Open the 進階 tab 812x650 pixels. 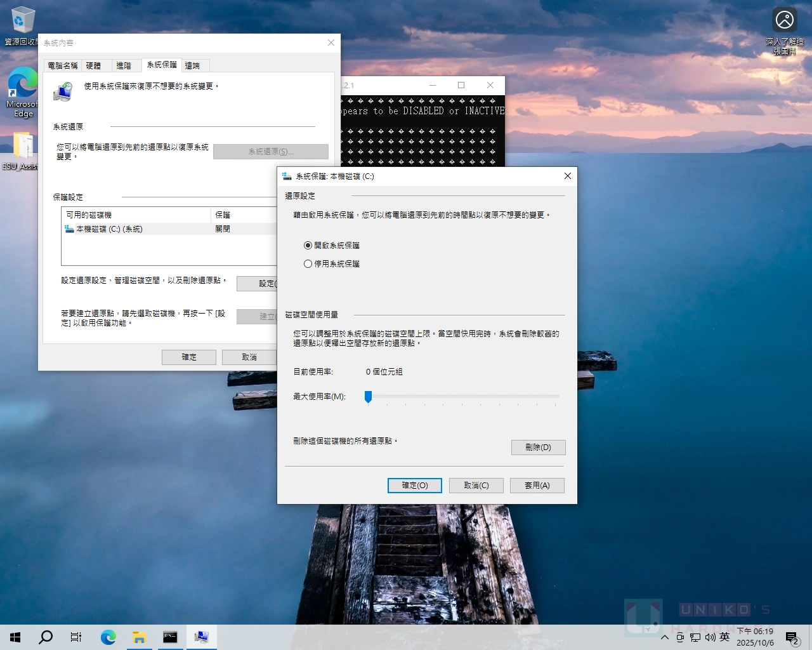coord(124,65)
